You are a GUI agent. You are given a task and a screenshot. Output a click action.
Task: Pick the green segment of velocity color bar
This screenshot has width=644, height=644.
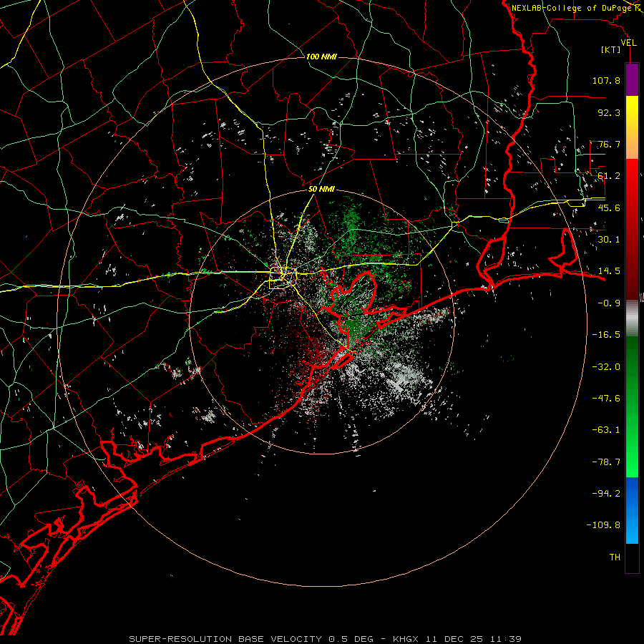click(632, 406)
